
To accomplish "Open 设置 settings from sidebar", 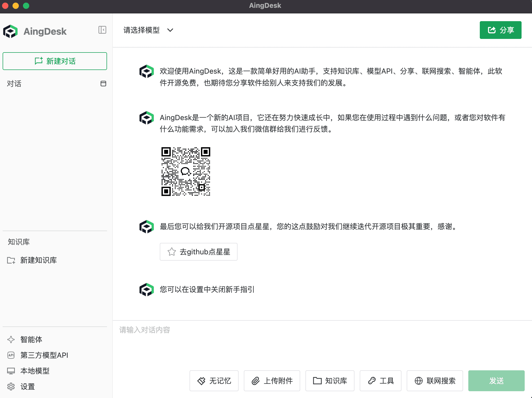I will pyautogui.click(x=21, y=387).
